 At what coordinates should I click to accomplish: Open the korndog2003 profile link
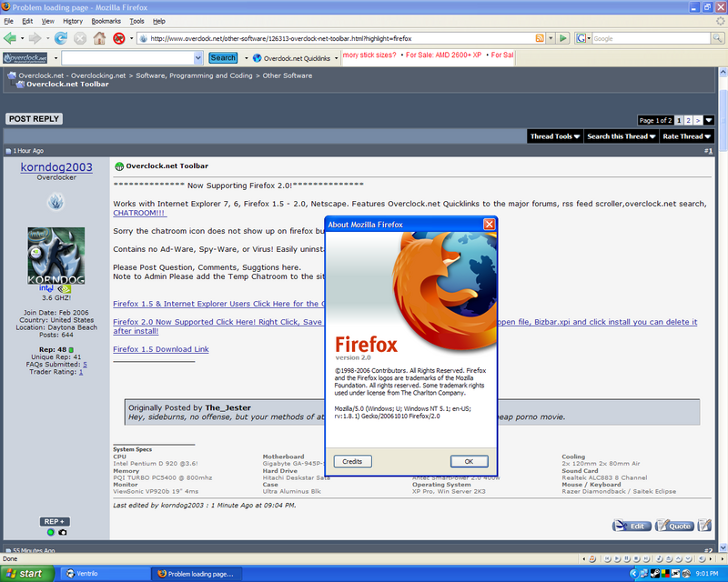pos(56,167)
